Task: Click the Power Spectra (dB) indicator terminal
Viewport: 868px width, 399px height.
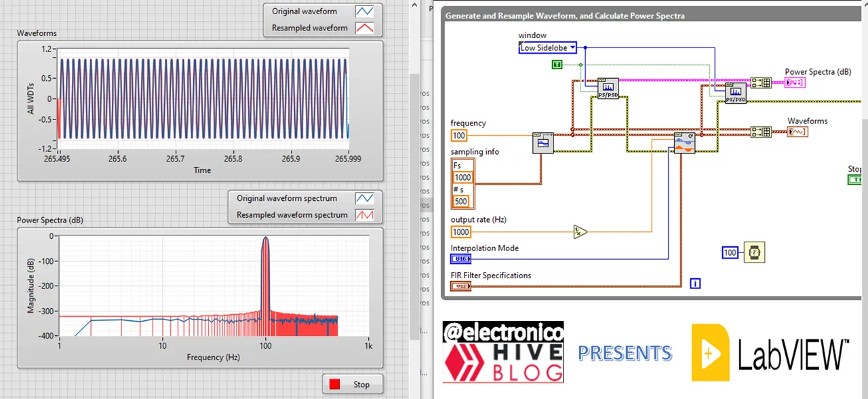Action: 794,82
